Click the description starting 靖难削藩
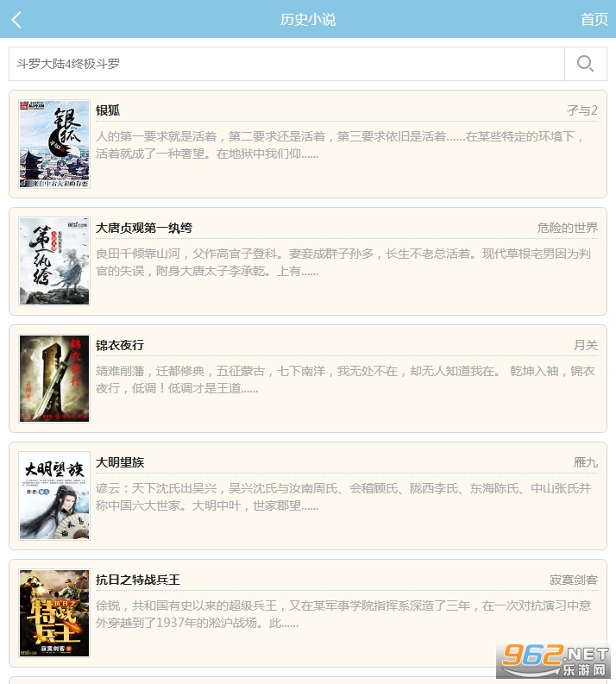 tap(345, 380)
